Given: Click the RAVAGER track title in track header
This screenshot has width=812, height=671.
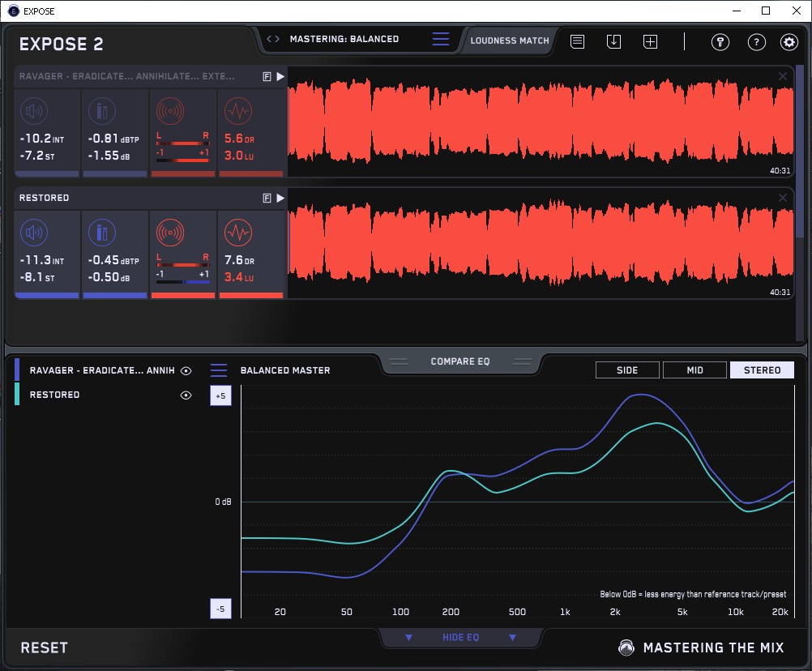Looking at the screenshot, I should (127, 77).
